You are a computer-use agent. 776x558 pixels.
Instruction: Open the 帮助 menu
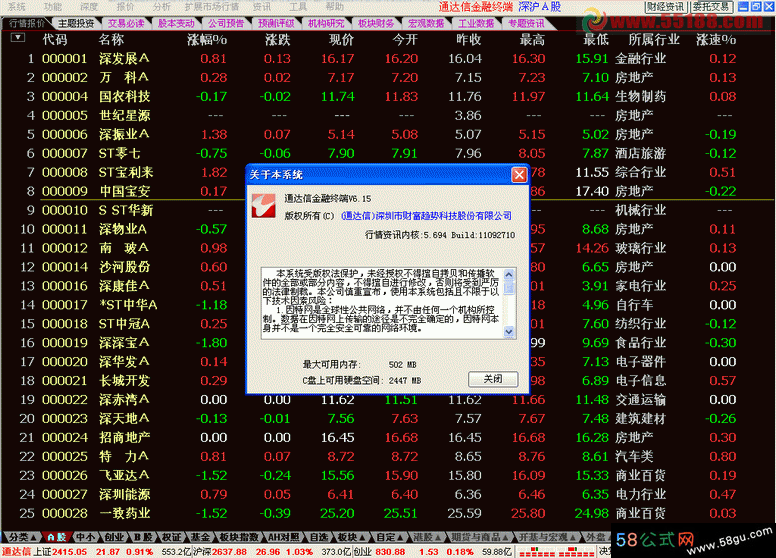point(335,7)
